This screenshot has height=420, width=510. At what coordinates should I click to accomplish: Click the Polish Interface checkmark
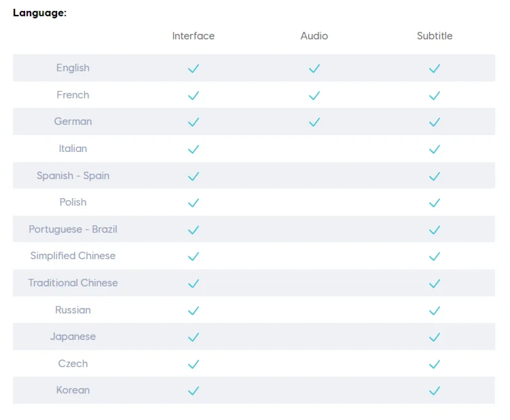click(x=194, y=203)
